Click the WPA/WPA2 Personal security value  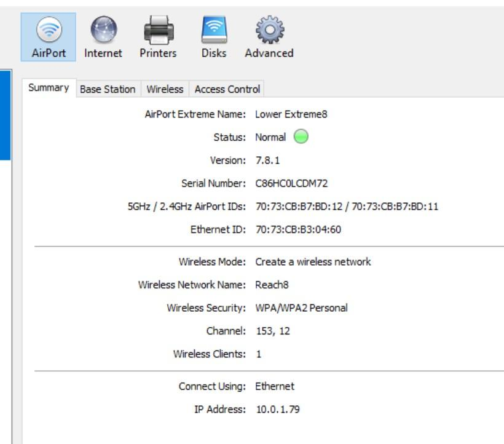coord(302,308)
